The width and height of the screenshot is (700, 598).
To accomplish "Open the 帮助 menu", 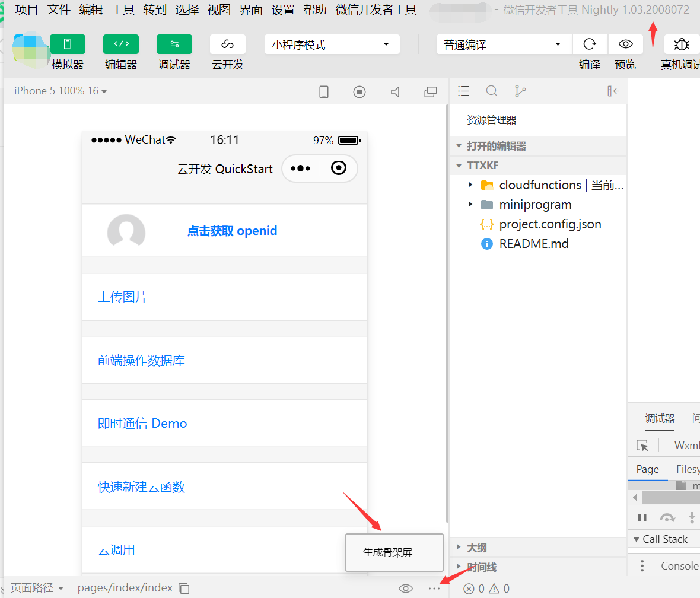I will (315, 9).
